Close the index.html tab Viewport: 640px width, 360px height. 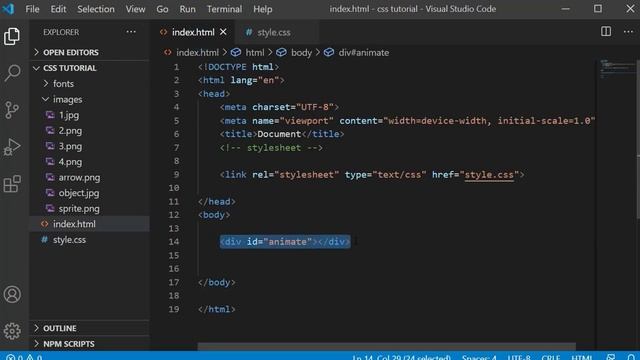[223, 32]
